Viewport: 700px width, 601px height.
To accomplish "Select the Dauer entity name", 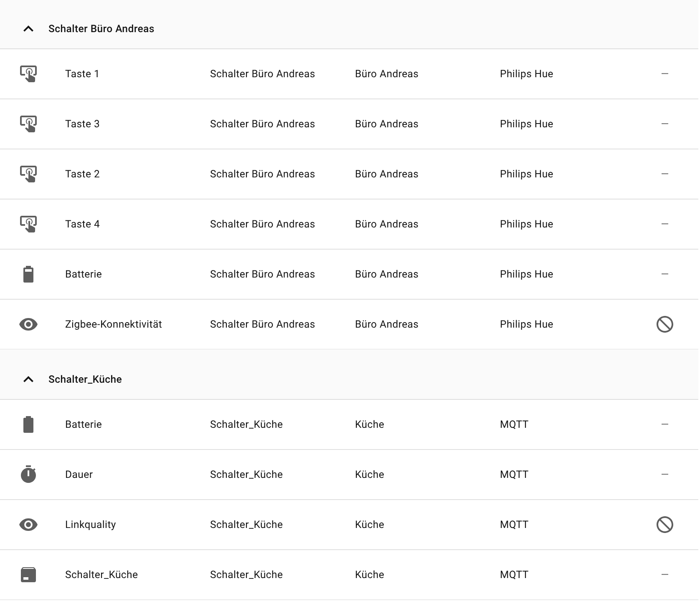I will click(x=79, y=475).
